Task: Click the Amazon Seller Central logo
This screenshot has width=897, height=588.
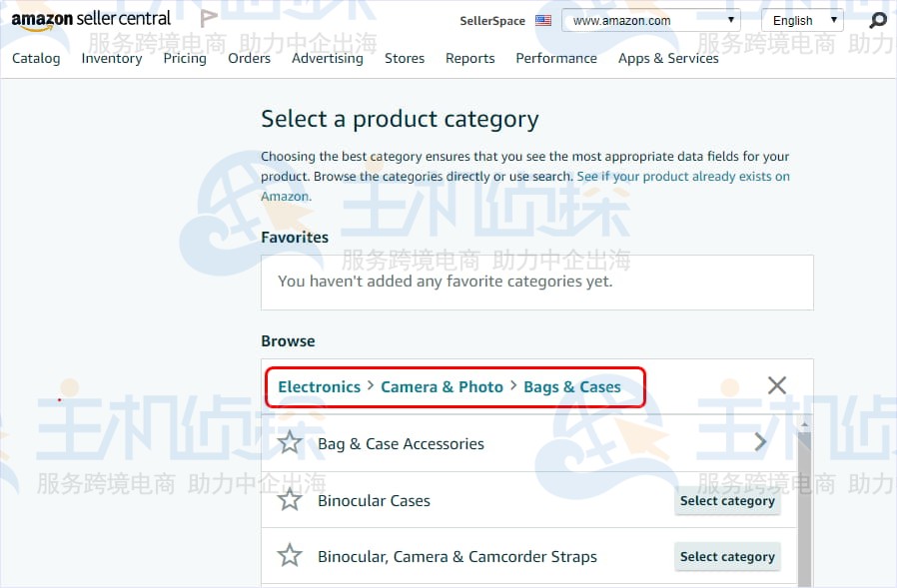Action: pos(91,19)
